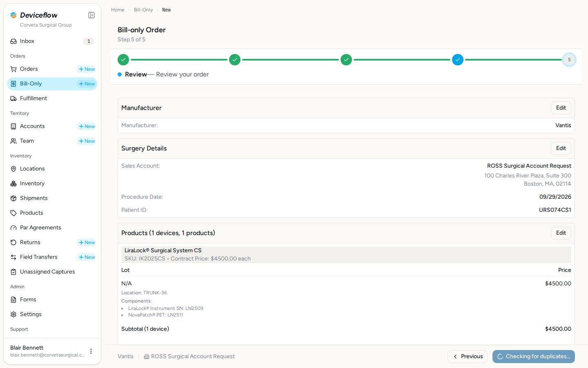Viewport: 588px width, 368px height.
Task: Go back with the Previous button
Action: (x=468, y=357)
